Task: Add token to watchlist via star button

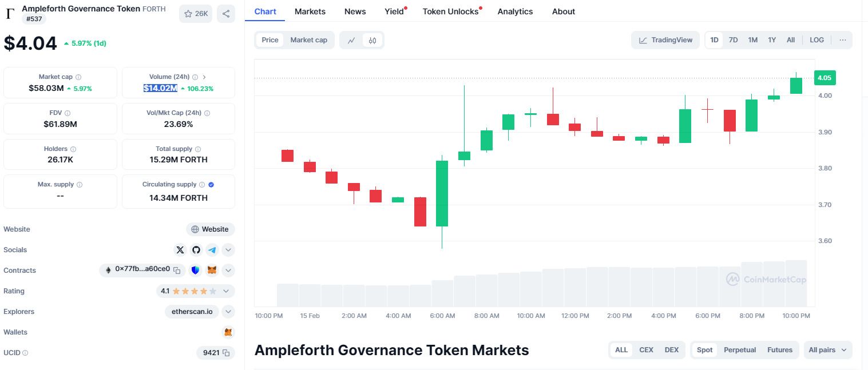Action: 196,14
